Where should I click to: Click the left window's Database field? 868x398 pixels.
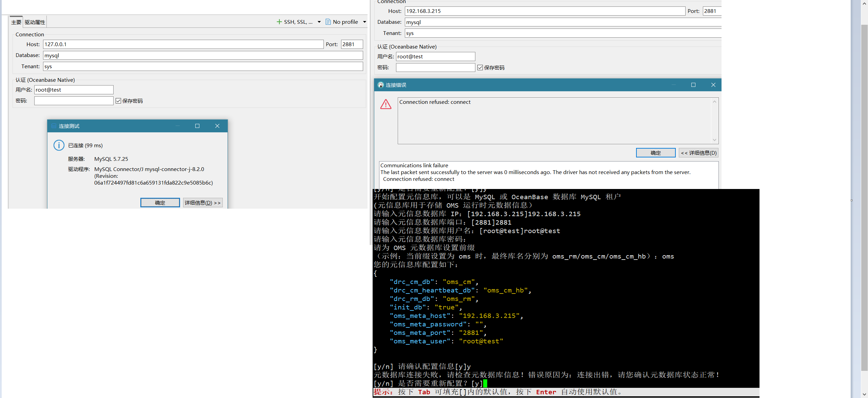(x=203, y=55)
